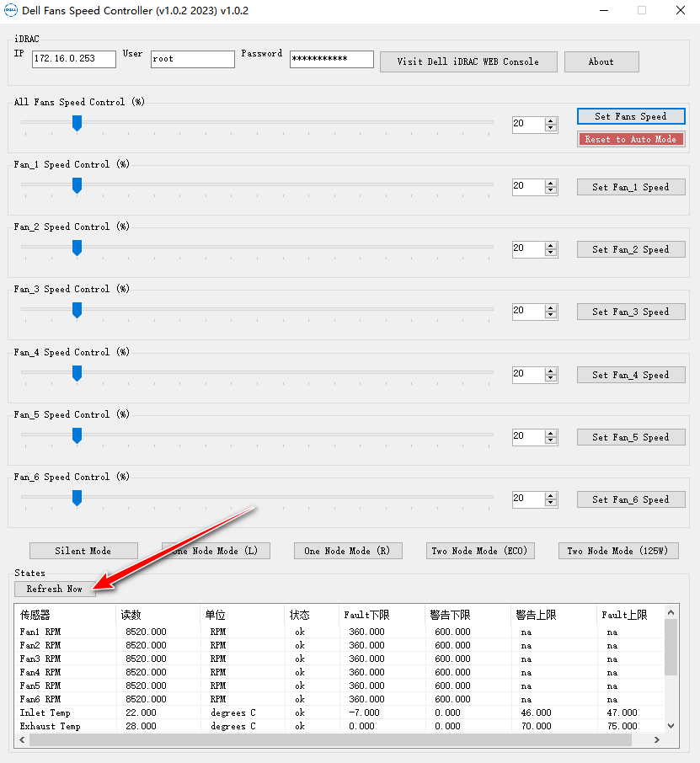Activate Silent Mode preset
The image size is (700, 763).
83,551
